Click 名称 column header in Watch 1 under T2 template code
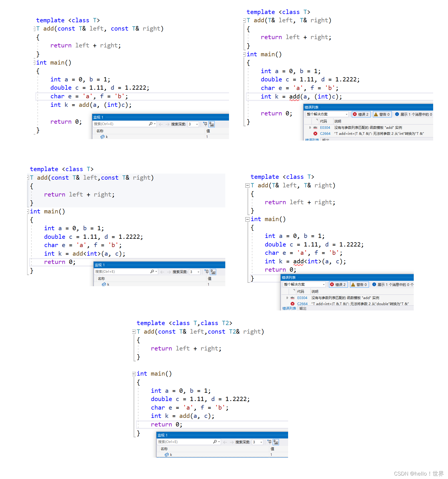Image resolution: width=448 pixels, height=479 pixels. pos(164,449)
